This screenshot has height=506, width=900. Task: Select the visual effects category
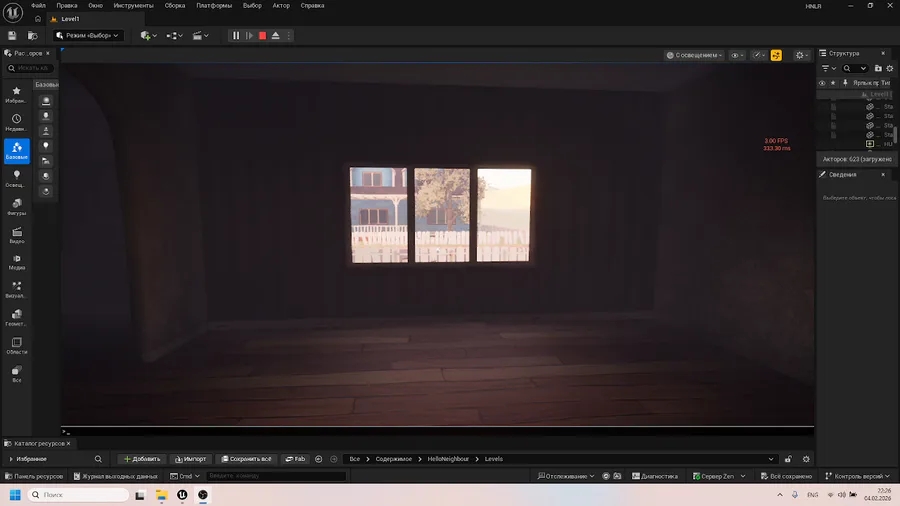pyautogui.click(x=17, y=290)
